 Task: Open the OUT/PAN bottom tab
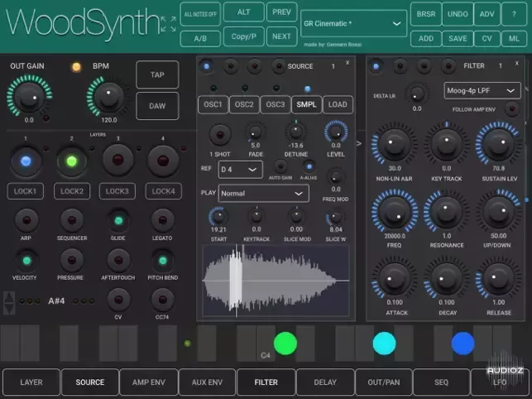[x=384, y=382]
